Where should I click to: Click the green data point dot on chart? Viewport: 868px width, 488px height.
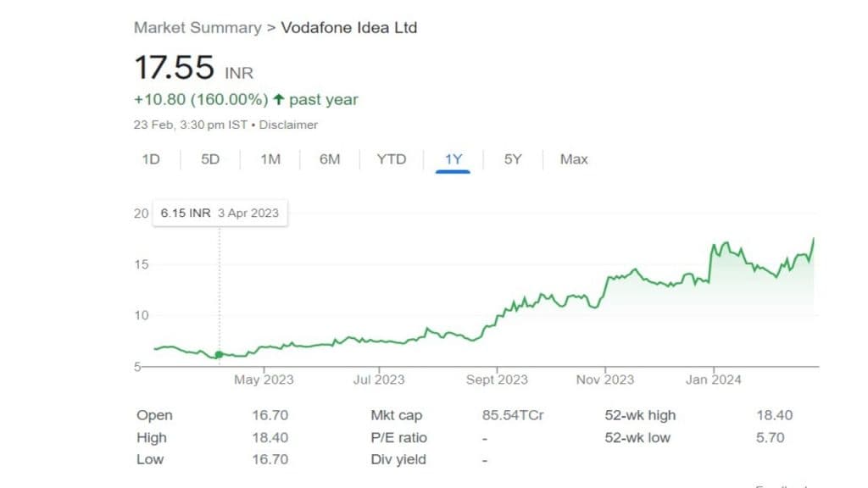[219, 355]
